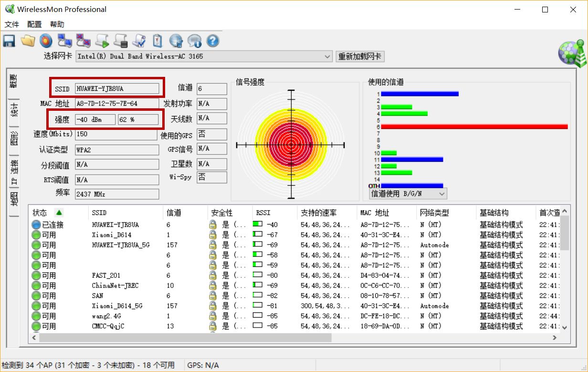This screenshot has height=372, width=588.
Task: Click the WirelessMon logo in the upper right
Action: 572,54
